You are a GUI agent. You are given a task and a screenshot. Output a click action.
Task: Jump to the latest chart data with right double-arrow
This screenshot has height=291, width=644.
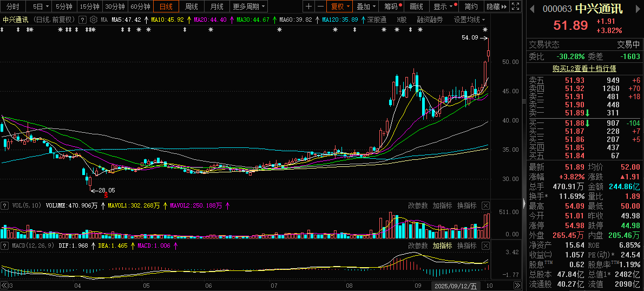pyautogui.click(x=517, y=285)
